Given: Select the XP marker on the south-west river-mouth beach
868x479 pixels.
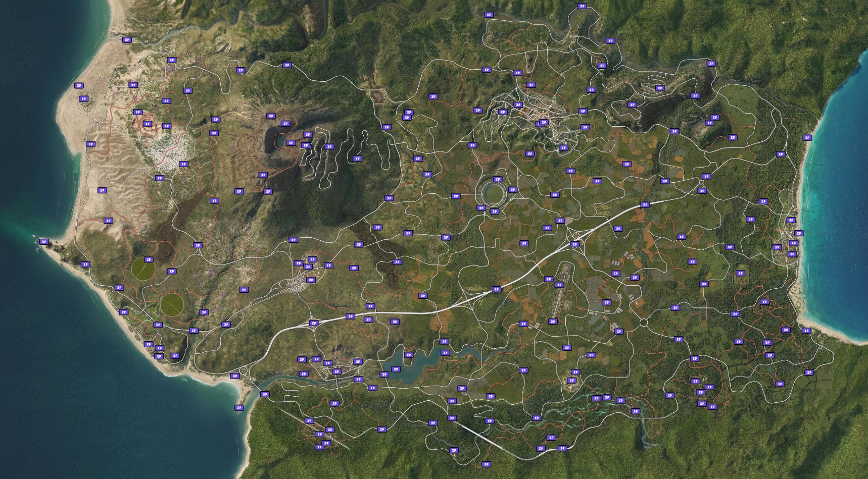Looking at the screenshot, I should (x=239, y=408).
